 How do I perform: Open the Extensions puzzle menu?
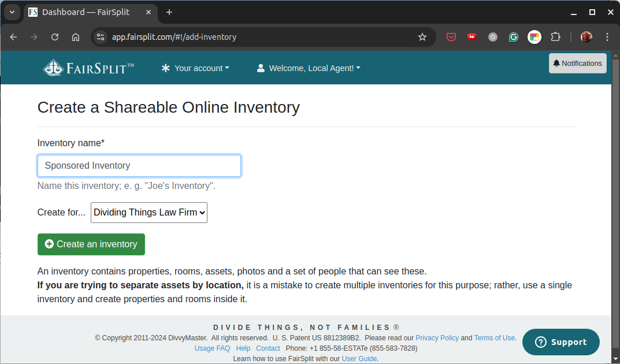point(555,37)
